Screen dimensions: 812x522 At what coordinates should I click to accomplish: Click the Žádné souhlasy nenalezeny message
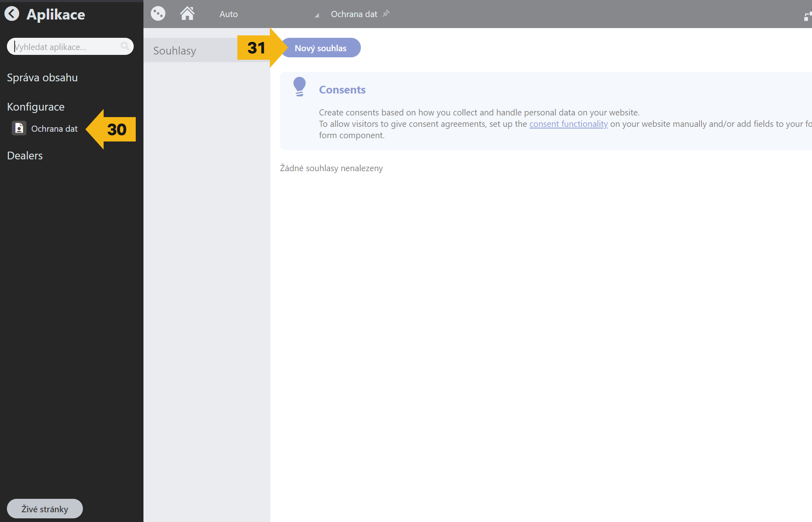pos(331,168)
